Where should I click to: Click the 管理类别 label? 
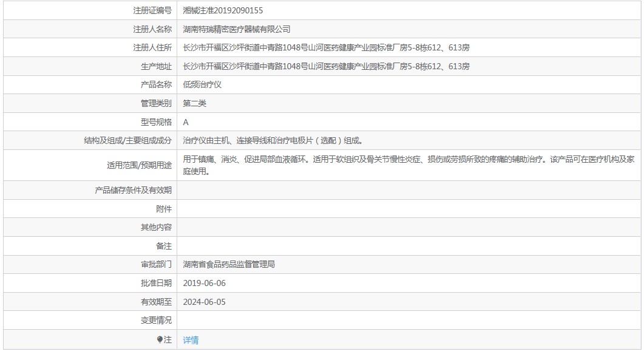point(156,103)
